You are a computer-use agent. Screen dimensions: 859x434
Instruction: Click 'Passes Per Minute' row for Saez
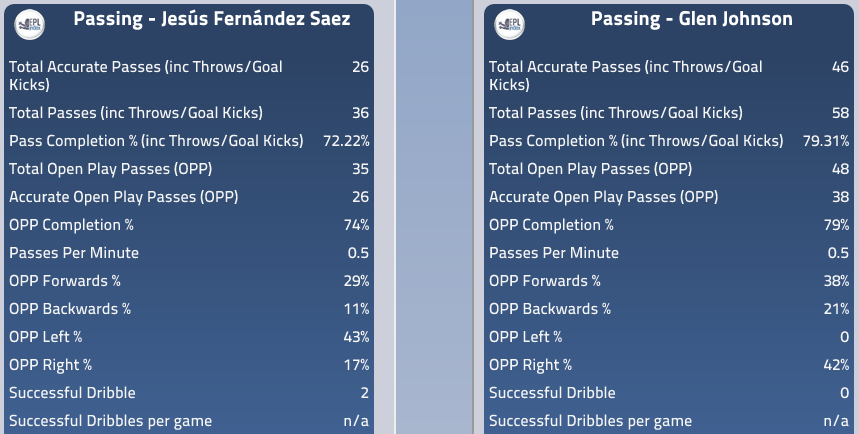[74, 253]
